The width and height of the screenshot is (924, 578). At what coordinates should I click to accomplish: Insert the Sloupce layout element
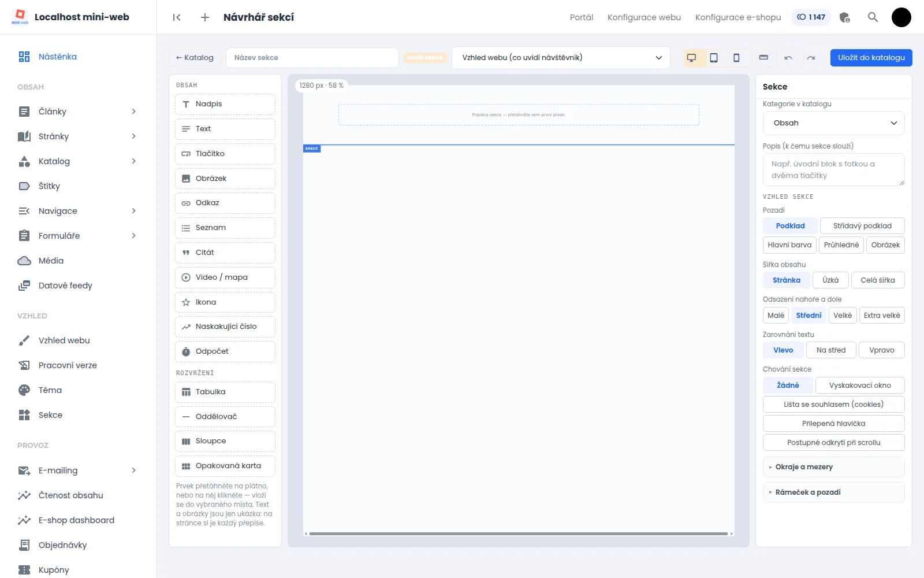[x=225, y=442]
